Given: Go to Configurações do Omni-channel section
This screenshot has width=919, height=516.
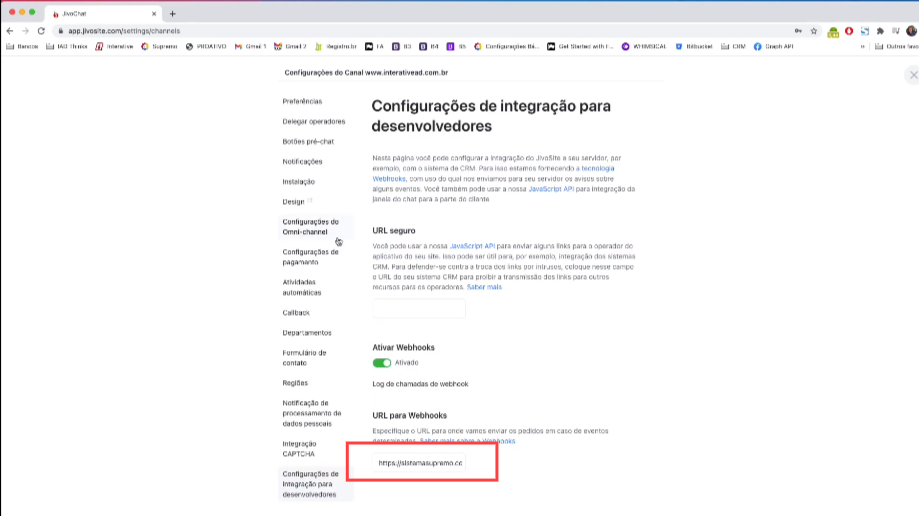Looking at the screenshot, I should point(310,227).
